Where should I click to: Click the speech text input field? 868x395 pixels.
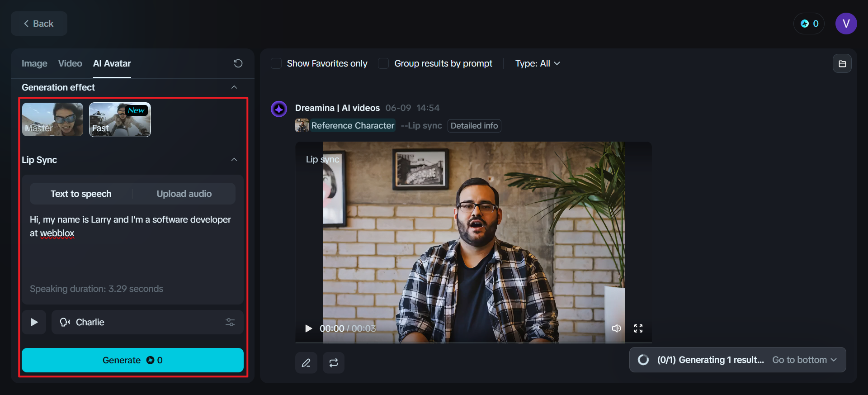click(x=132, y=247)
